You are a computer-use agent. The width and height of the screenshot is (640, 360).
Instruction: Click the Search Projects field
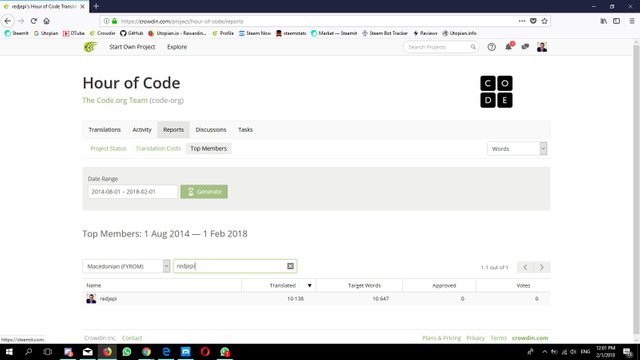pos(441,47)
